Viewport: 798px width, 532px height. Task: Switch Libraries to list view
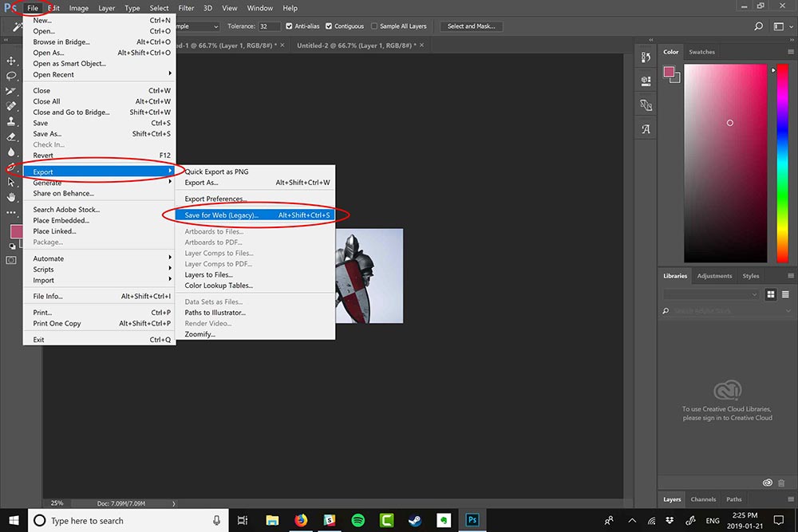coord(785,294)
